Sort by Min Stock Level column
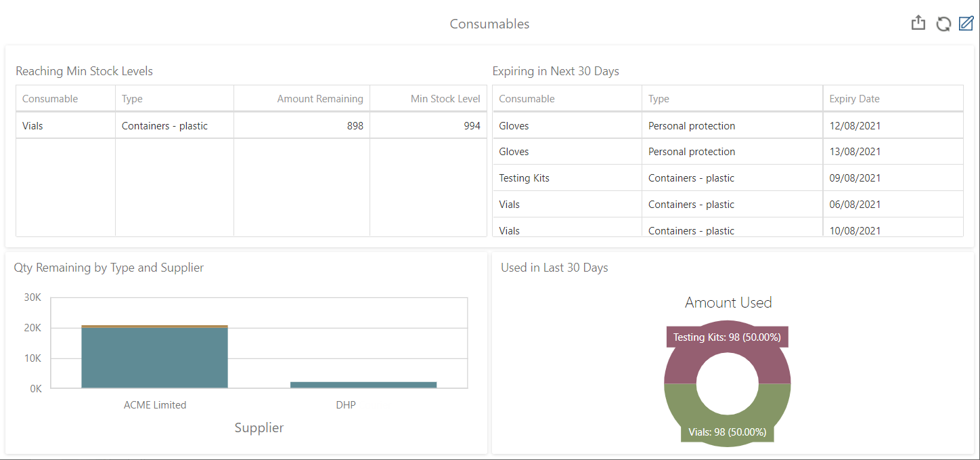This screenshot has height=460, width=980. [445, 99]
